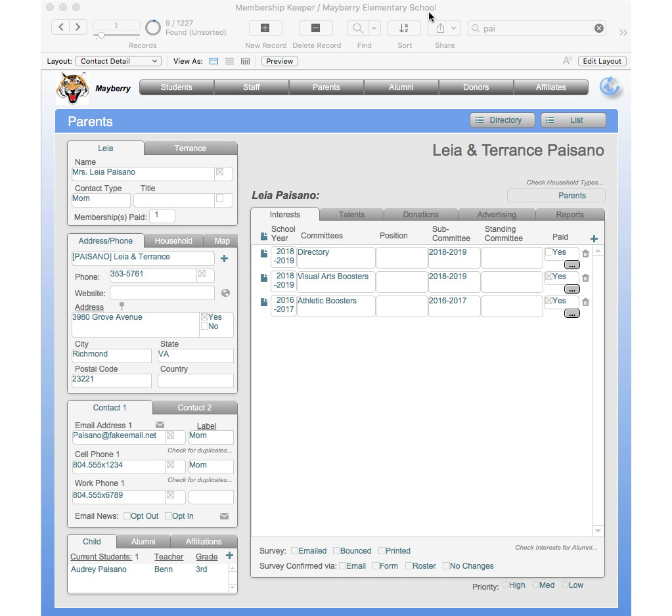This screenshot has height=616, width=672.
Task: Open the Donors navigation button
Action: [x=476, y=87]
